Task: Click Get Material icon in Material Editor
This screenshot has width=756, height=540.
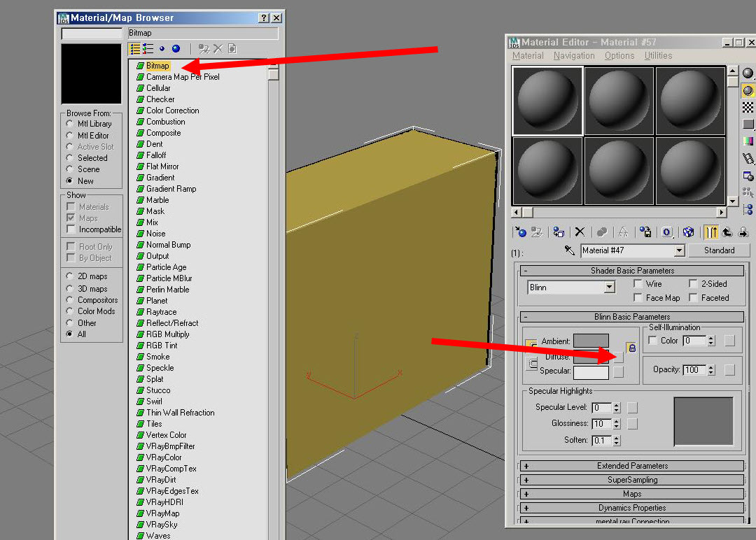Action: (520, 232)
